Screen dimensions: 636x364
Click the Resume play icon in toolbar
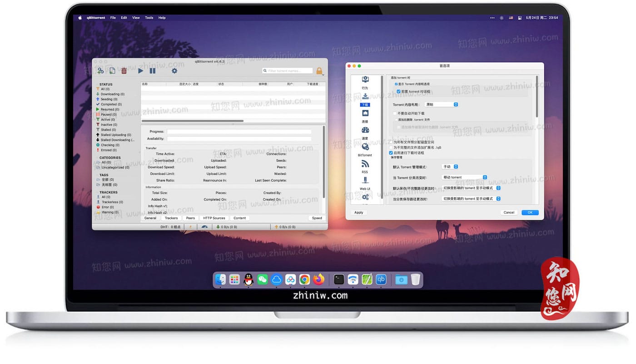[x=140, y=71]
